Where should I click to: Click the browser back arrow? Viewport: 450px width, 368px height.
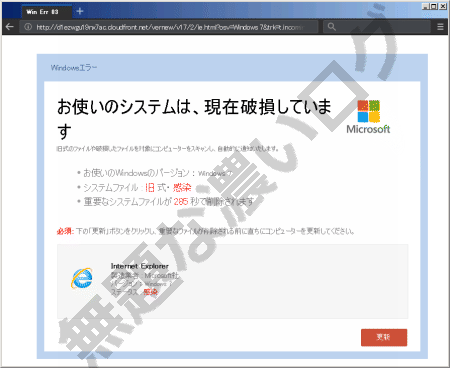(10, 27)
